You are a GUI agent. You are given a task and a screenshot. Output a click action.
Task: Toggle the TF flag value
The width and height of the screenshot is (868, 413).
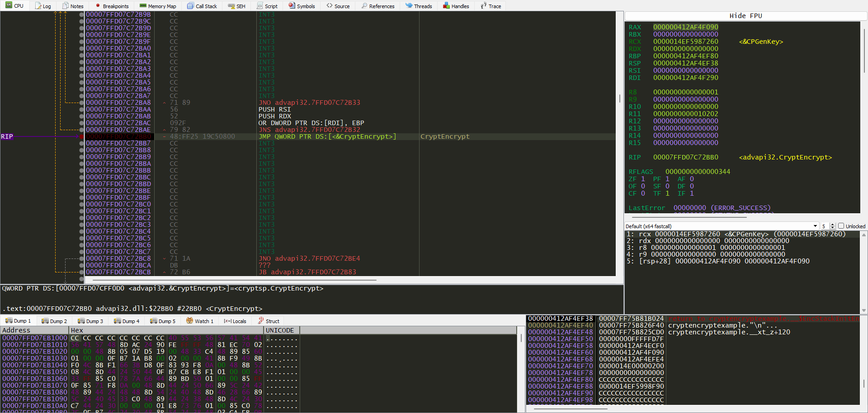click(x=667, y=193)
